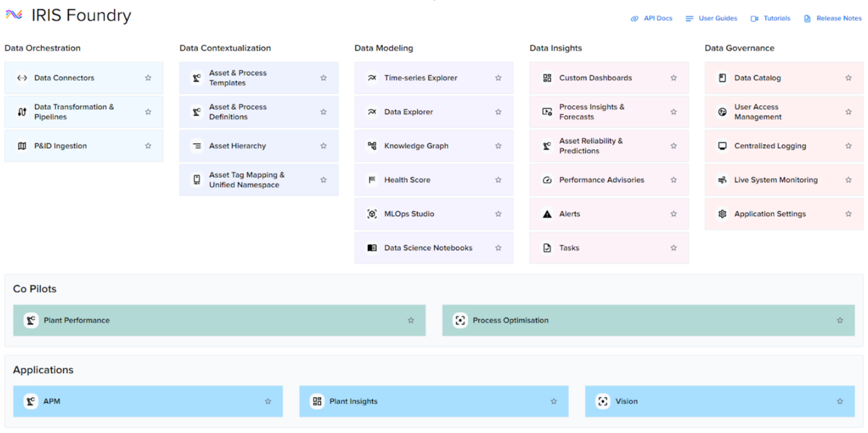This screenshot has width=868, height=433.
Task: Favorite the Vision application
Action: [x=839, y=401]
